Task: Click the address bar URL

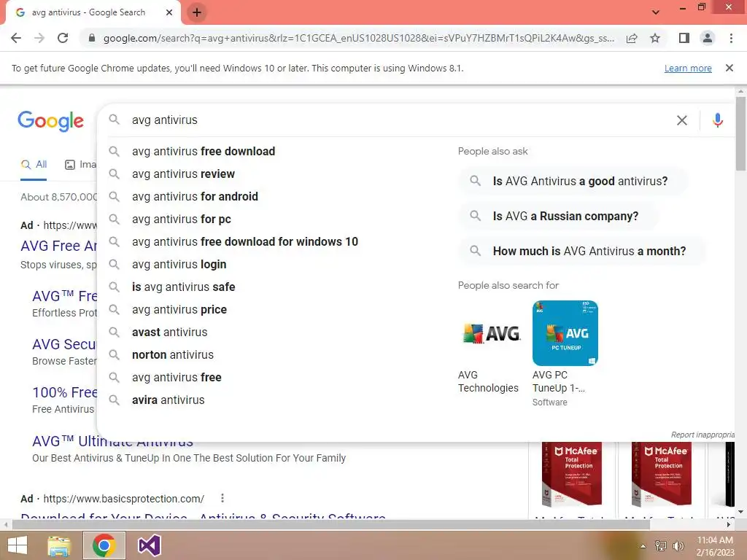Action: [x=358, y=38]
